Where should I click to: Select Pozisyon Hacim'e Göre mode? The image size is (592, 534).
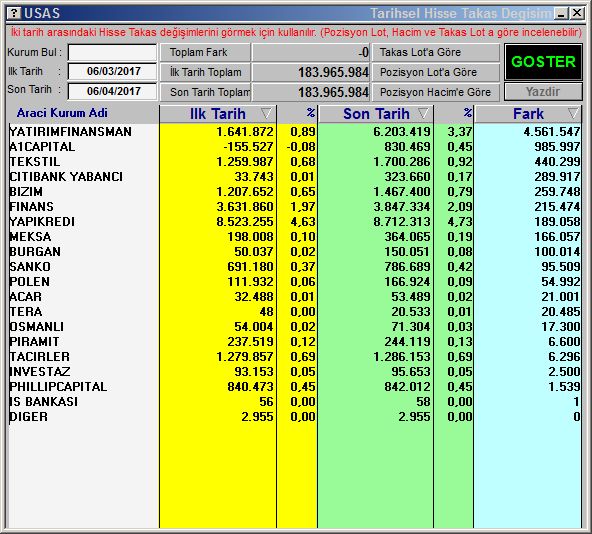tap(436, 92)
